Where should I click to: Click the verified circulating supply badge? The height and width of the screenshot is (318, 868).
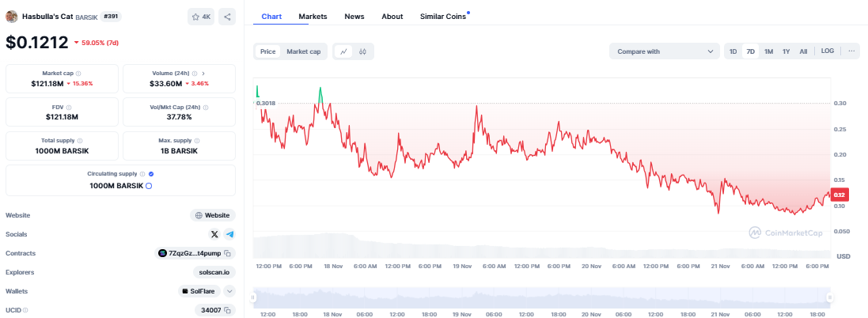pyautogui.click(x=151, y=174)
